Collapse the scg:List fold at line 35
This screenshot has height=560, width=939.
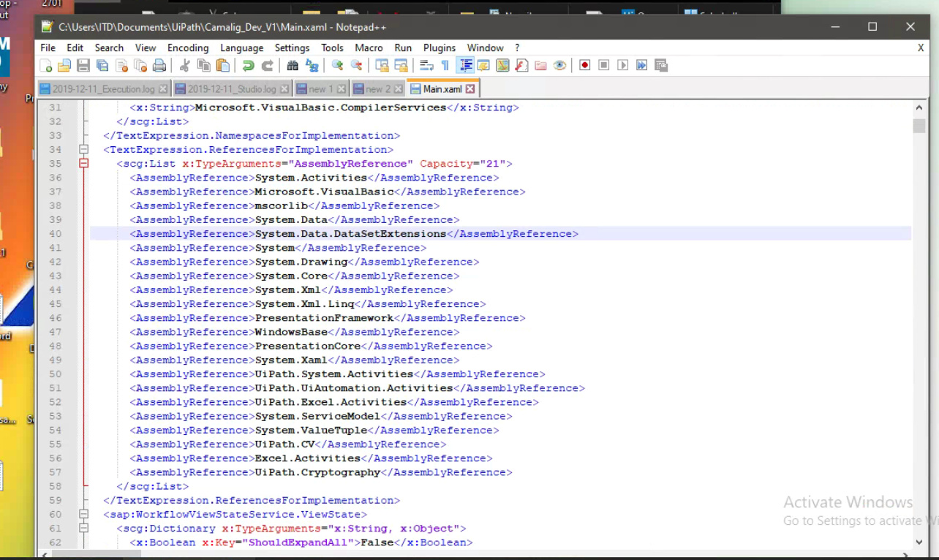coord(83,163)
